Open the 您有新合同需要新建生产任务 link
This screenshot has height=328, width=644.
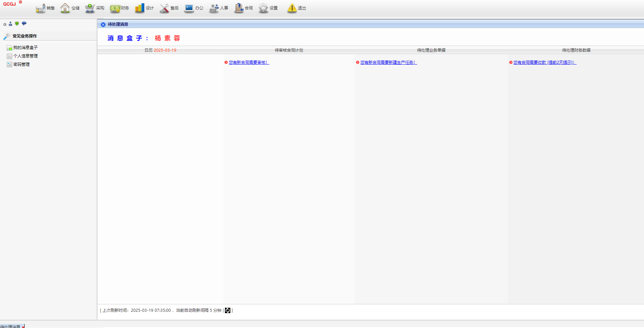tap(388, 62)
